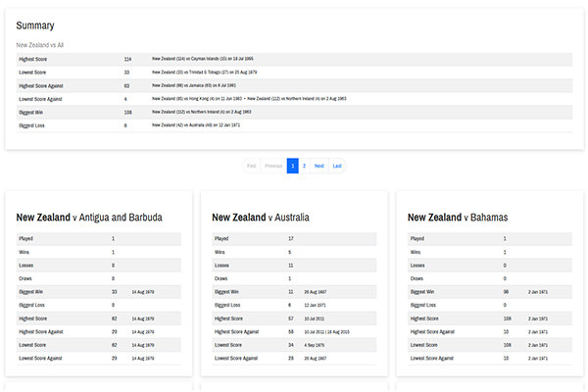Viewport: 588px width, 392px height.
Task: Click 'New Zealand v Australia' heading
Action: 261,218
